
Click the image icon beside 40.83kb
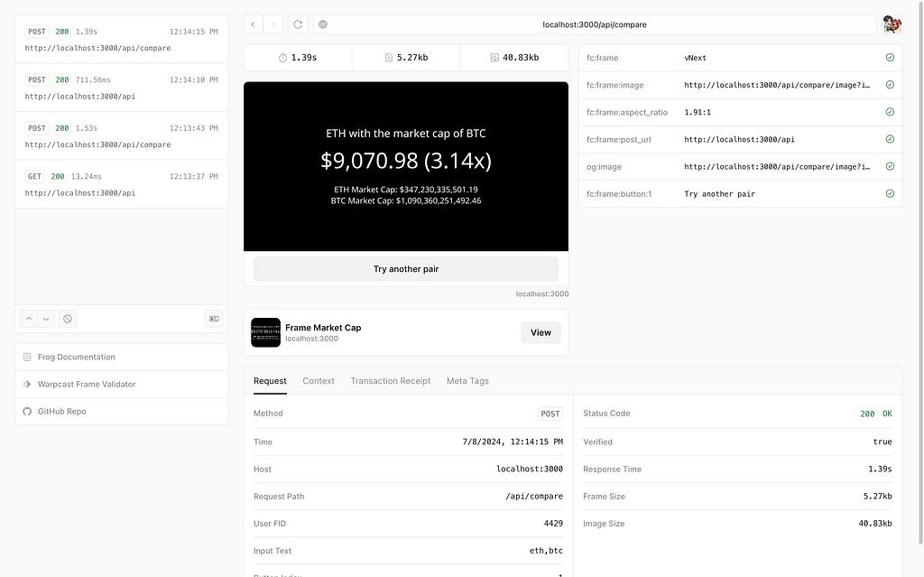click(x=494, y=58)
